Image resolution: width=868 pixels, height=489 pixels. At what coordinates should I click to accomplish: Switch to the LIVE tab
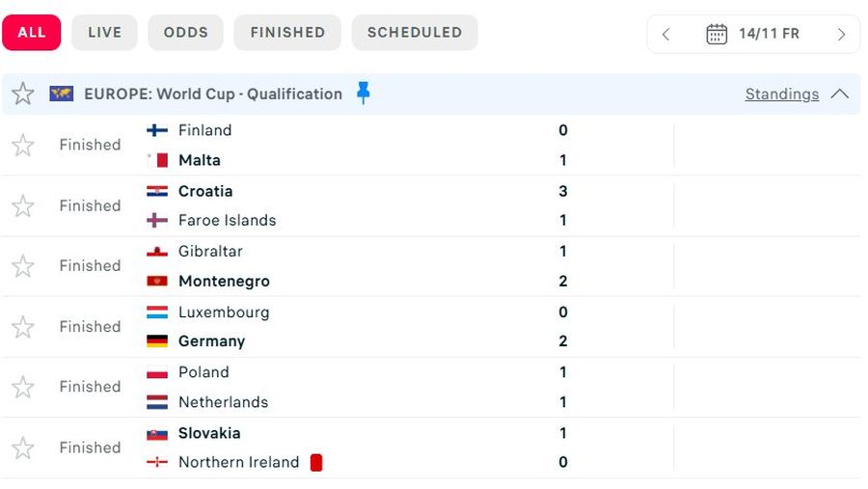(104, 33)
